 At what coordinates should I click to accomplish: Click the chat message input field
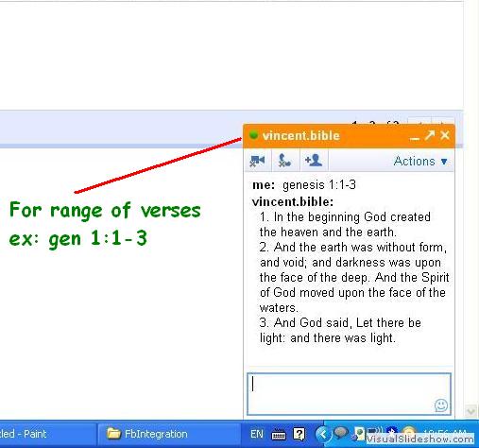[x=349, y=394]
